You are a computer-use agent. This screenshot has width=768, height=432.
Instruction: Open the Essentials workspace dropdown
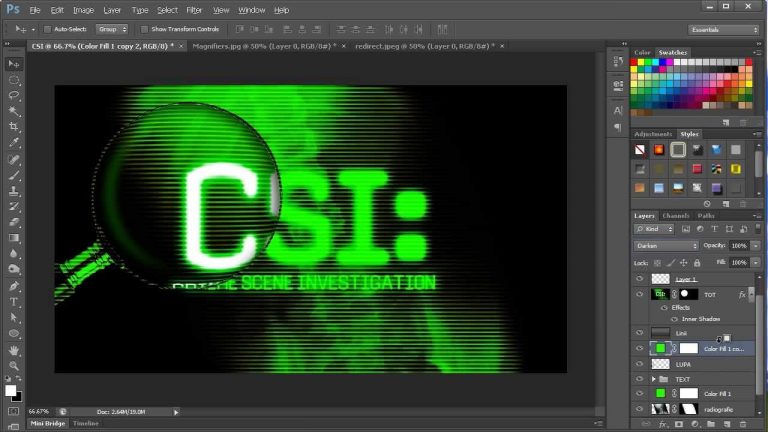[723, 30]
